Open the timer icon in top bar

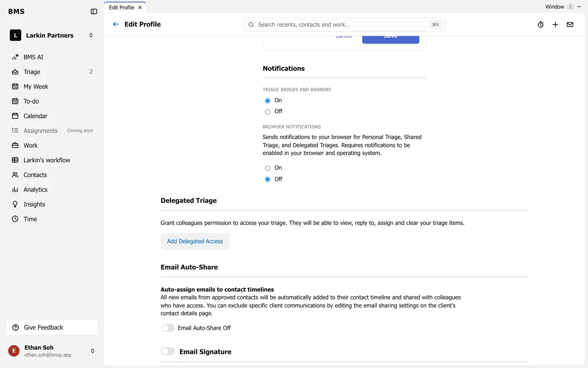541,25
